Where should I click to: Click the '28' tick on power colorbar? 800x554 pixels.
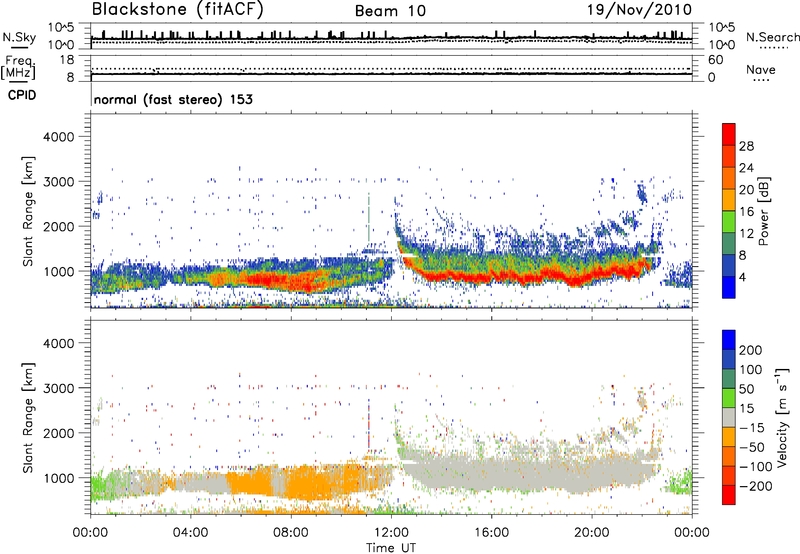click(746, 146)
